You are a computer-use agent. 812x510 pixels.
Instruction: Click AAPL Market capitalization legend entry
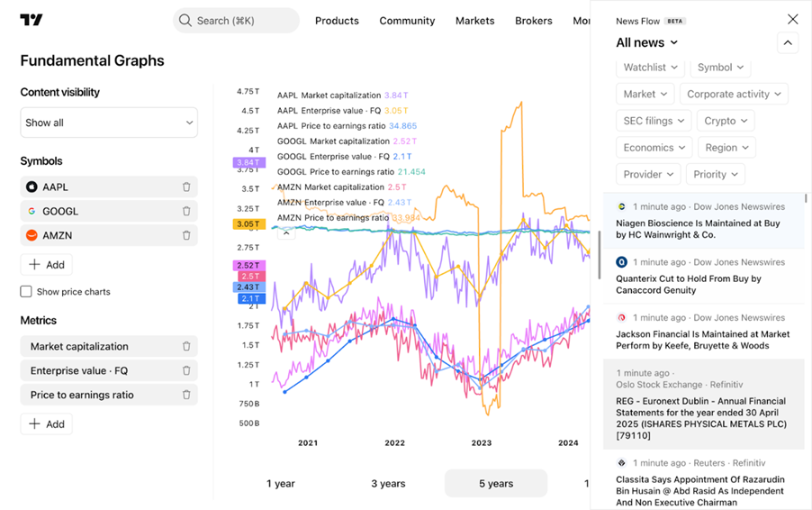[342, 96]
